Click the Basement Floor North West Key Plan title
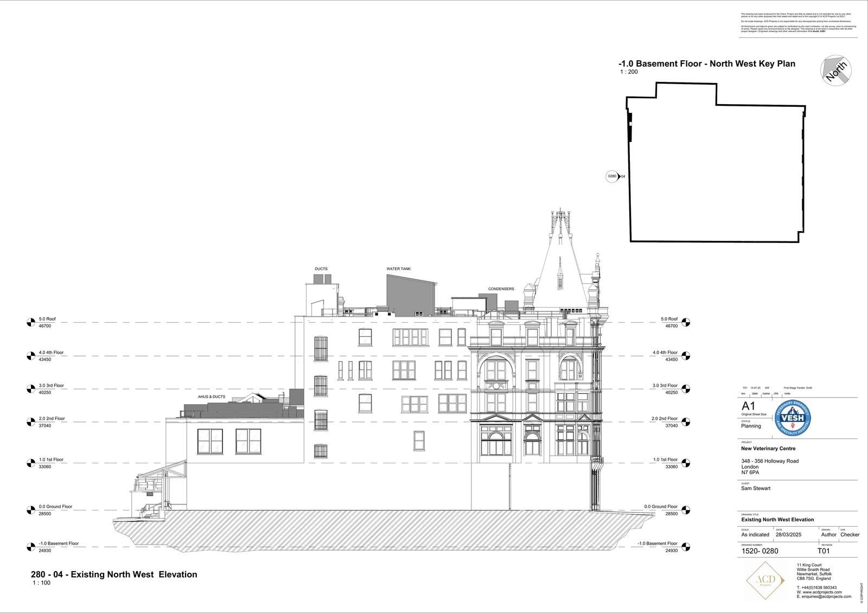The width and height of the screenshot is (868, 613). pyautogui.click(x=707, y=63)
